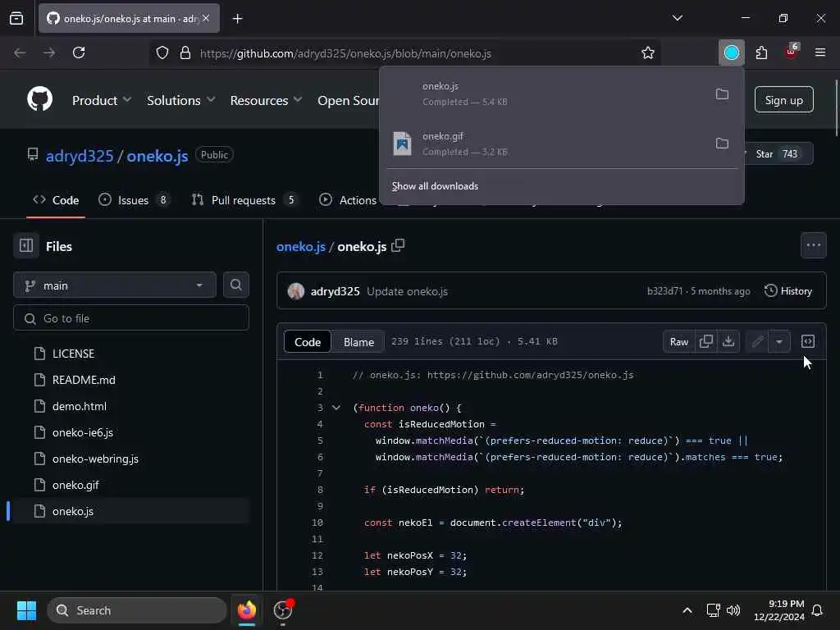Switch to the Code repository tab
The width and height of the screenshot is (840, 630).
coord(56,200)
